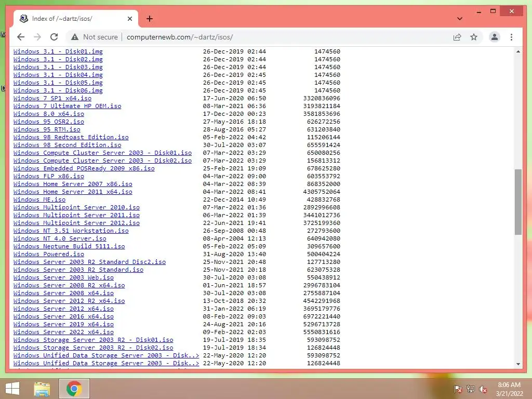Open Windows 7 SP1 x64.iso link
This screenshot has width=532, height=399.
[x=52, y=98]
